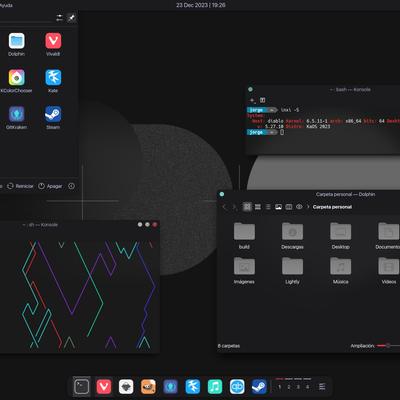Screen dimensions: 400x400
Task: Select the Música folder
Action: click(x=340, y=271)
